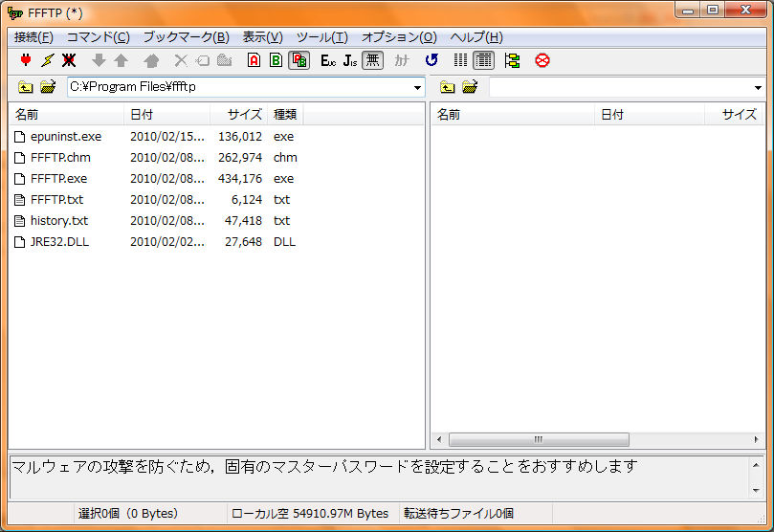Click the Rename icon in toolbar

point(203,60)
